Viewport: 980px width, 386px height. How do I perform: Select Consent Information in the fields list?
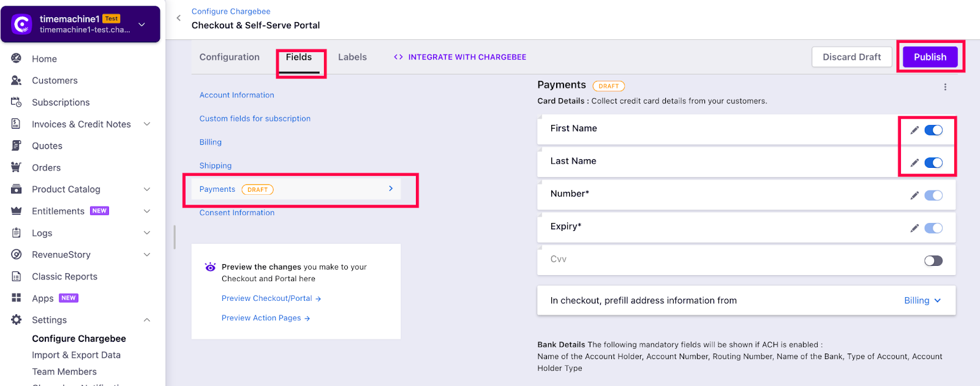pos(237,213)
